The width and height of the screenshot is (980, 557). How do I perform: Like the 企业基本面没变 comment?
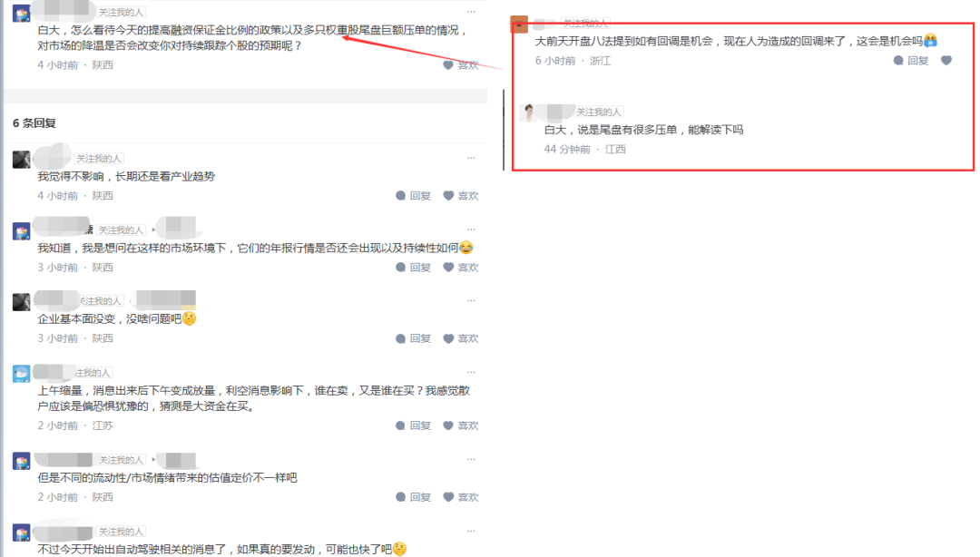click(x=461, y=338)
